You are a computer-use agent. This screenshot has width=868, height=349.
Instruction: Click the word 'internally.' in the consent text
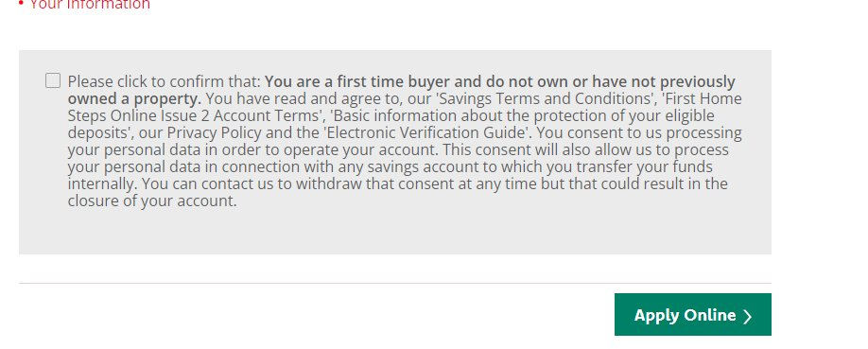[x=102, y=183]
